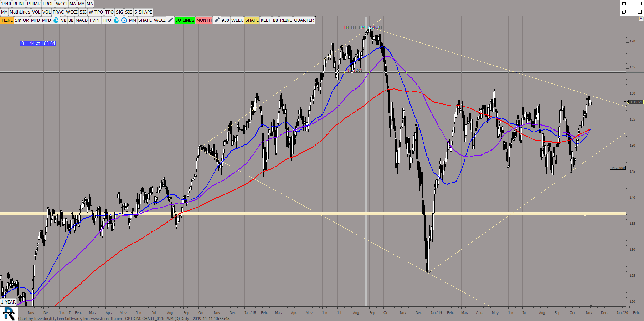Click the WCCI button beside PROF

[62, 4]
